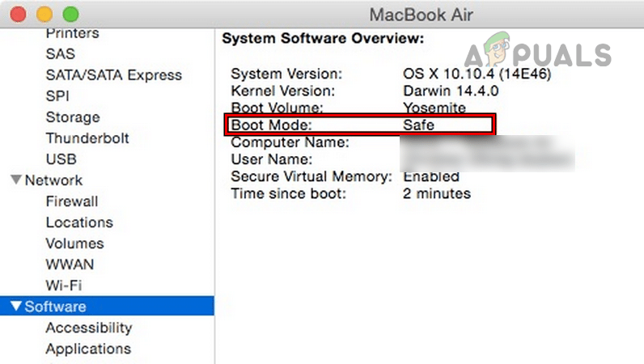
Task: Click the Boot Mode Safe value
Action: click(x=419, y=125)
